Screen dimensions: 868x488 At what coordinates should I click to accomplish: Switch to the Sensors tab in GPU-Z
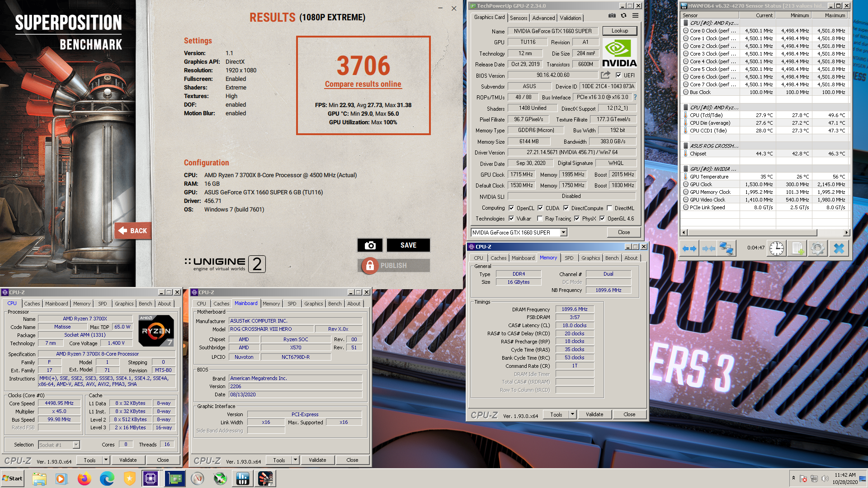[x=519, y=18]
